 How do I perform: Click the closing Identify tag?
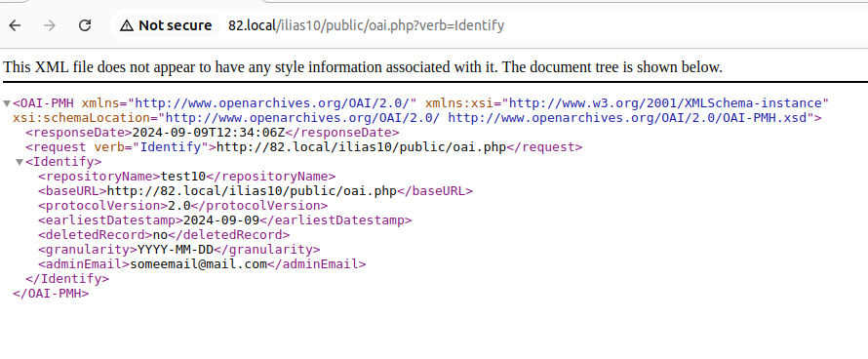[67, 279]
